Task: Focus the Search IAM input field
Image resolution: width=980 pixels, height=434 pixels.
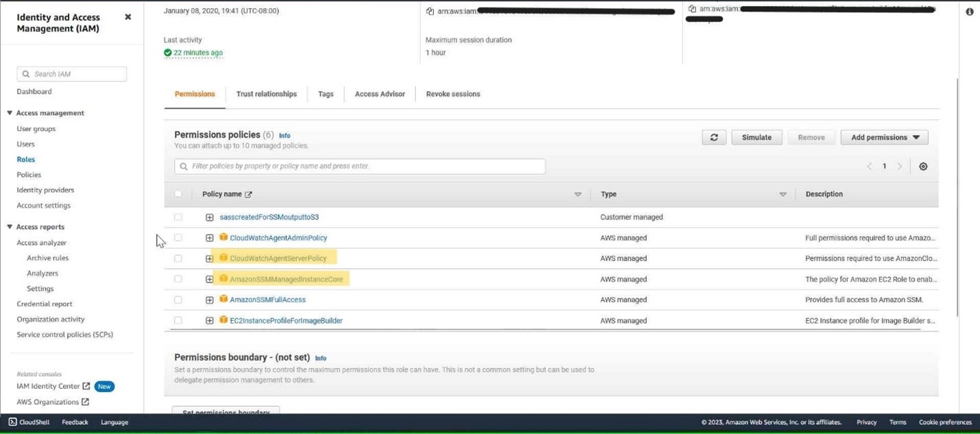Action: pyautogui.click(x=72, y=74)
